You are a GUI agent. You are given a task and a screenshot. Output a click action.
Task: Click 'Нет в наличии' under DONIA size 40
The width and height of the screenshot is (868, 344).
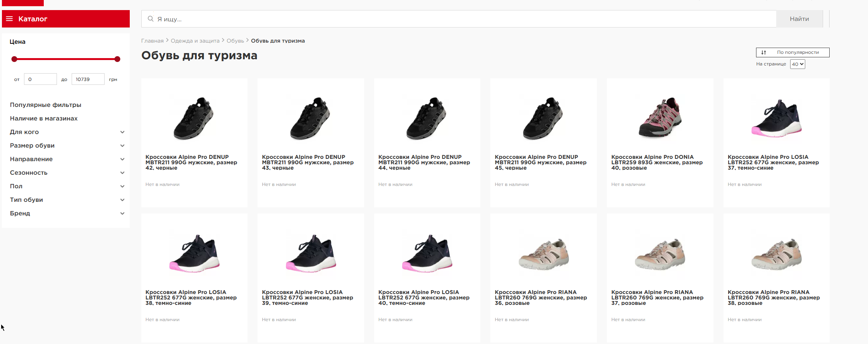pos(628,184)
